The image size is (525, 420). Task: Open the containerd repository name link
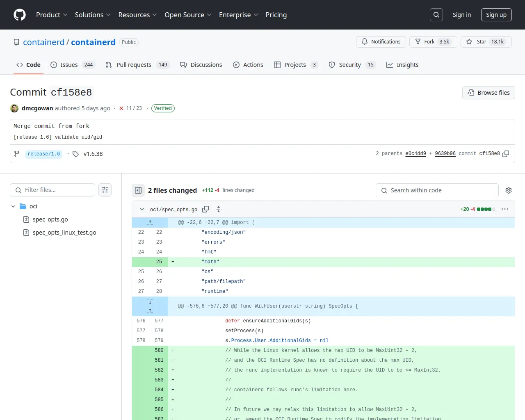[x=93, y=42]
